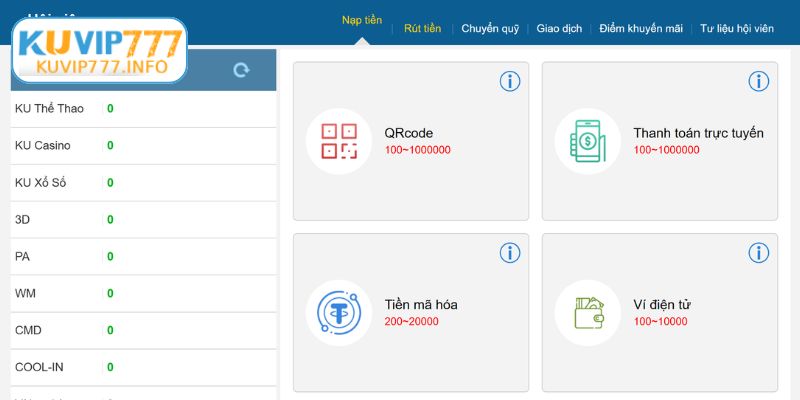
Task: Open the Tư liệu hội viên tab
Action: tap(737, 29)
